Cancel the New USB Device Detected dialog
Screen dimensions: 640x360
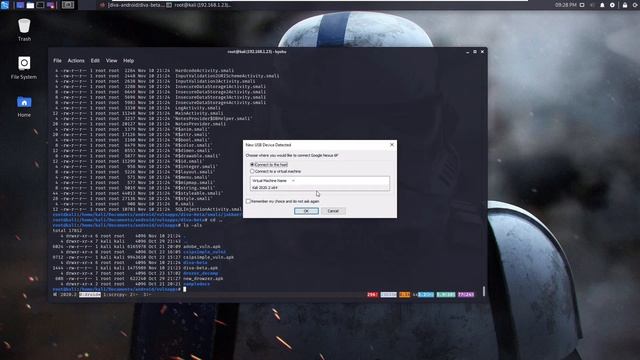click(x=333, y=211)
